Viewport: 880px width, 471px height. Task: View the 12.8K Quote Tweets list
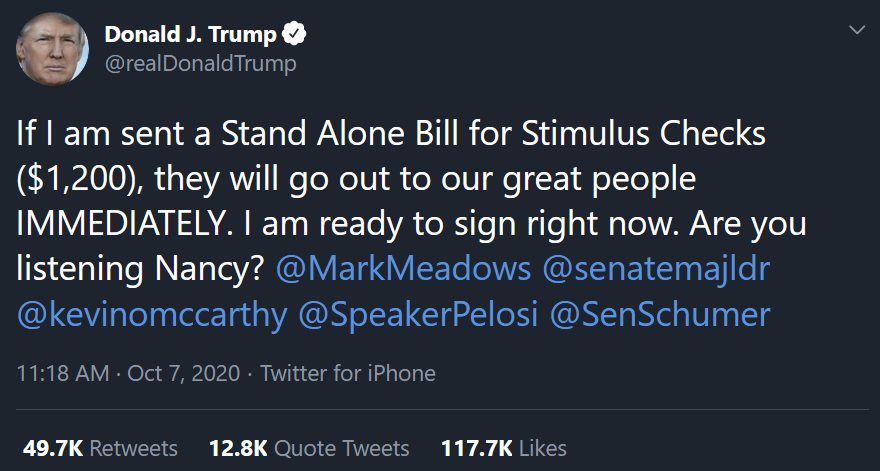[308, 448]
